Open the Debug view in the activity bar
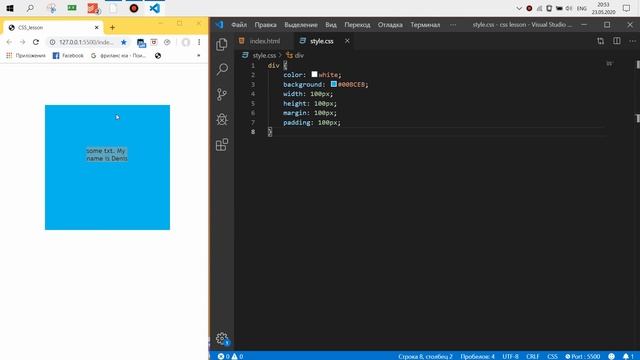This screenshot has width=640, height=360. (x=222, y=119)
